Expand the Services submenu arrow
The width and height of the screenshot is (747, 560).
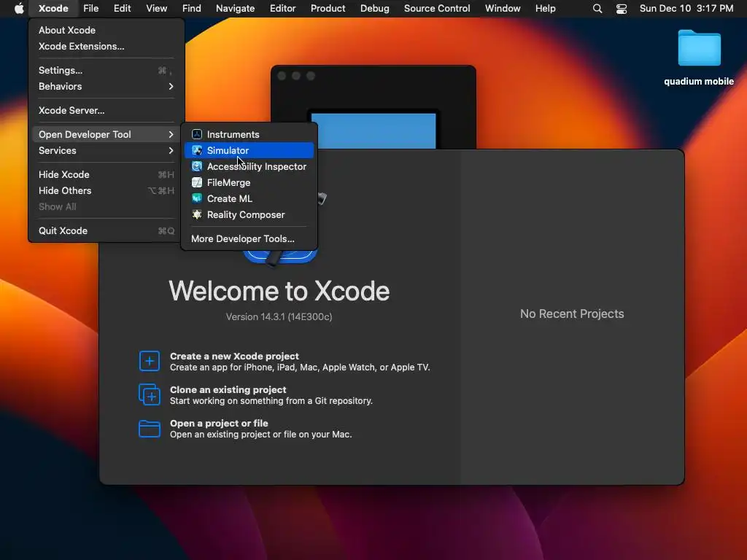pyautogui.click(x=171, y=150)
